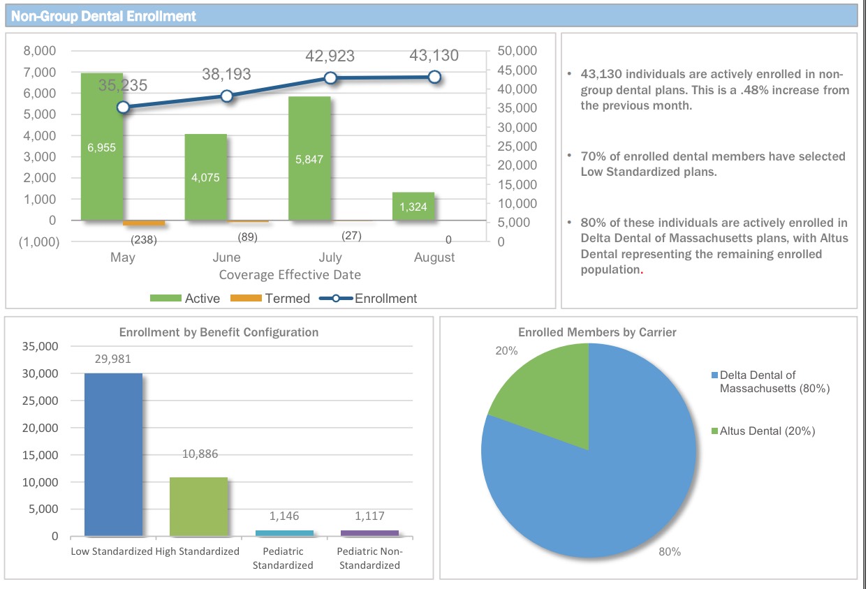Viewport: 868px width, 589px height.
Task: Click the Non-Group Dental Enrollment header
Action: [x=104, y=15]
